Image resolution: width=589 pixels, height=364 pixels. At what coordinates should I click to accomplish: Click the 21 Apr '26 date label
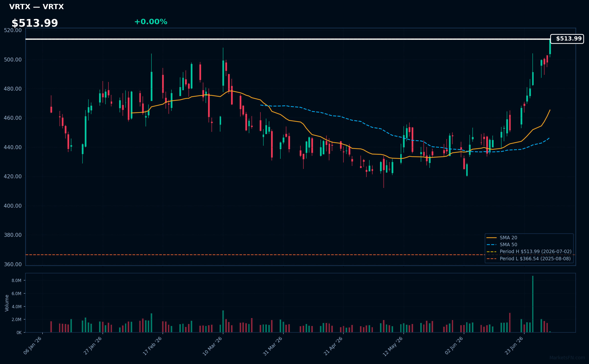point(333,346)
